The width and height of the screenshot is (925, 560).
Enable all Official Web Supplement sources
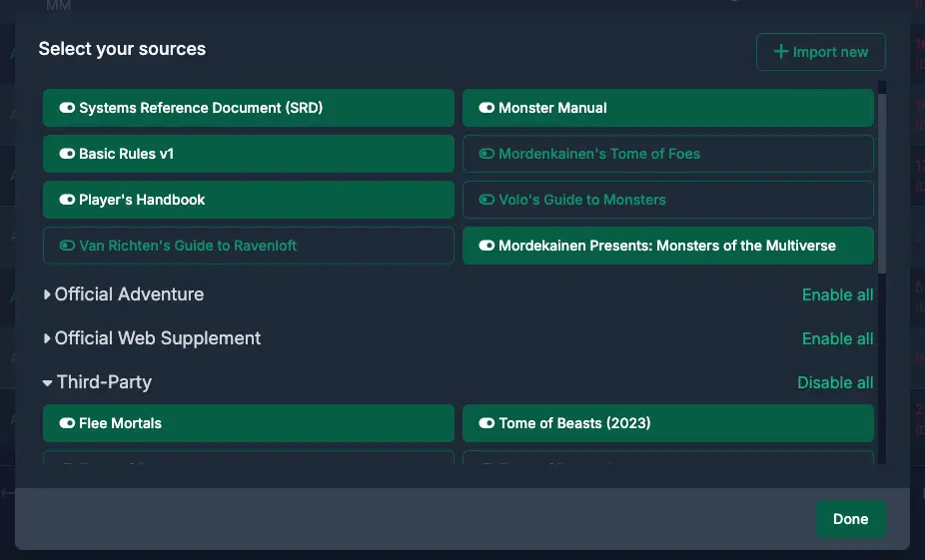click(837, 339)
